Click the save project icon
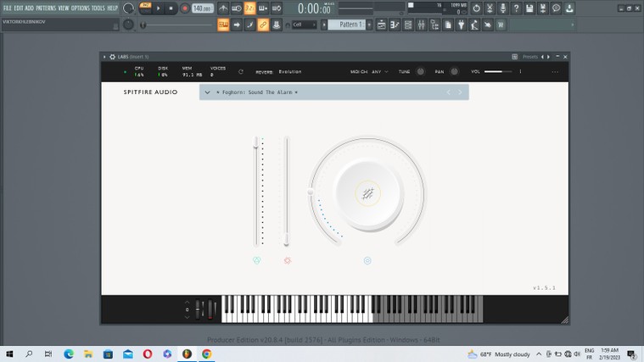This screenshot has height=362, width=644. click(x=529, y=8)
